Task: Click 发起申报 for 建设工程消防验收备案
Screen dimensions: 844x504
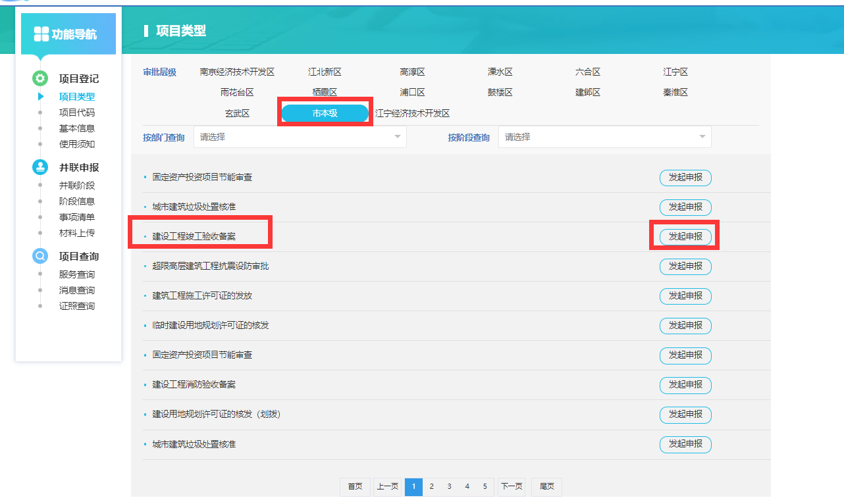Action: click(x=685, y=385)
